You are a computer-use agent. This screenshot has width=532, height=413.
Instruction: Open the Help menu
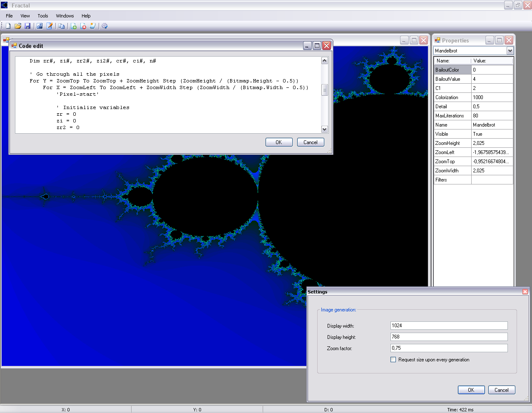pos(86,16)
